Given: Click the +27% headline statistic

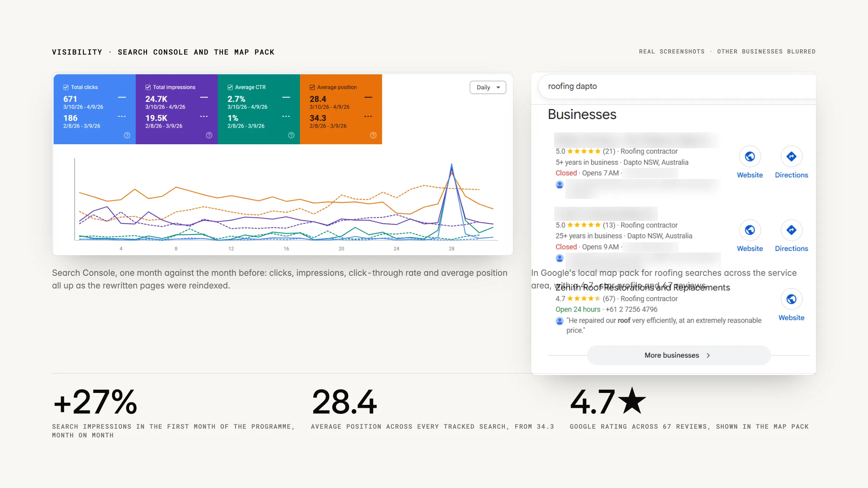Looking at the screenshot, I should pyautogui.click(x=95, y=402).
